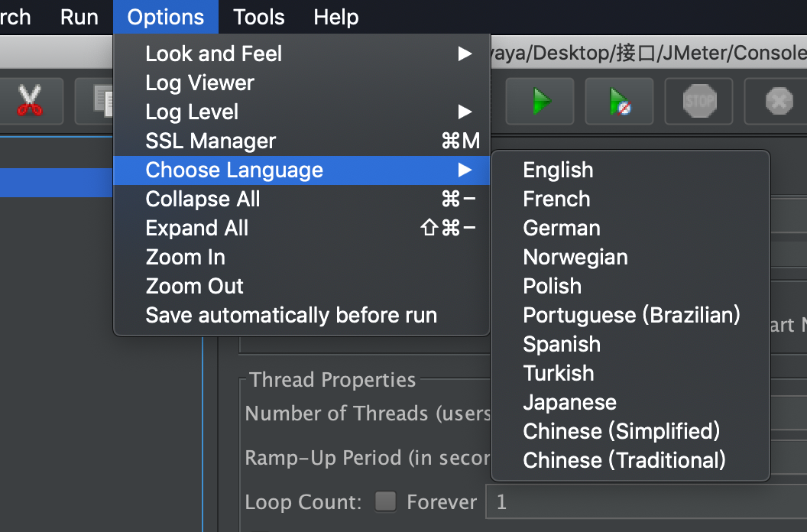Click the red scissors Cut icon
Image resolution: width=807 pixels, height=532 pixels.
(30, 101)
